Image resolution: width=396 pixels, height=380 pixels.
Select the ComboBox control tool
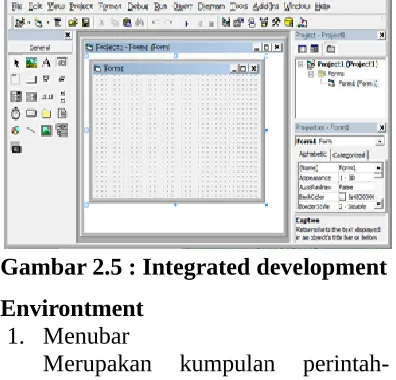tap(16, 97)
